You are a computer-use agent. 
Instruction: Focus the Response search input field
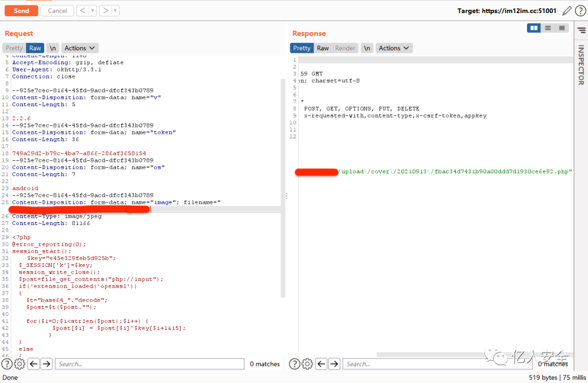(437, 364)
